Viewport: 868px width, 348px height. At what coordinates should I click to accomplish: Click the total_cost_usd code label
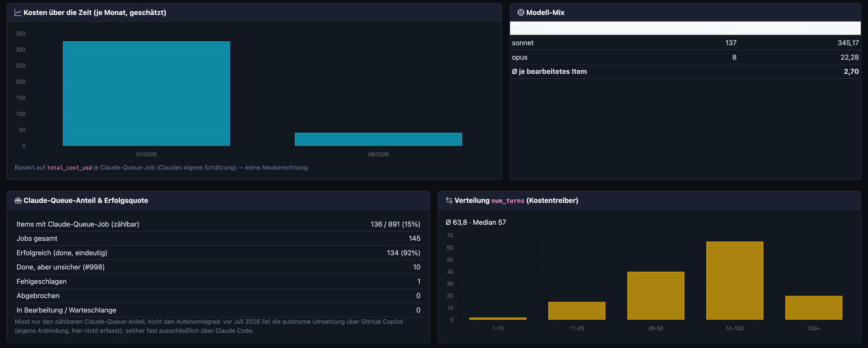tap(69, 168)
